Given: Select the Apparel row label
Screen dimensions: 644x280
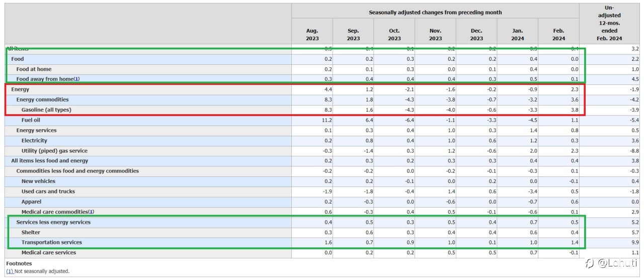Looking at the screenshot, I should [31, 202].
